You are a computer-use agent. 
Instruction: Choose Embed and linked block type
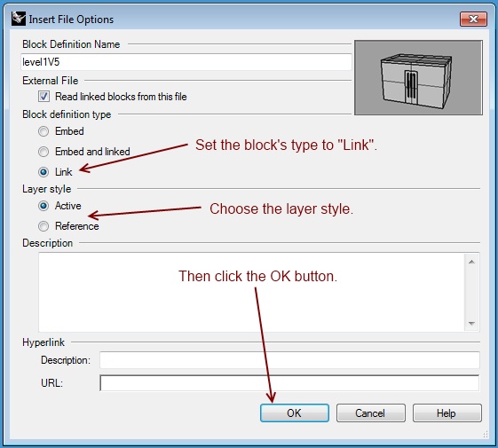43,152
